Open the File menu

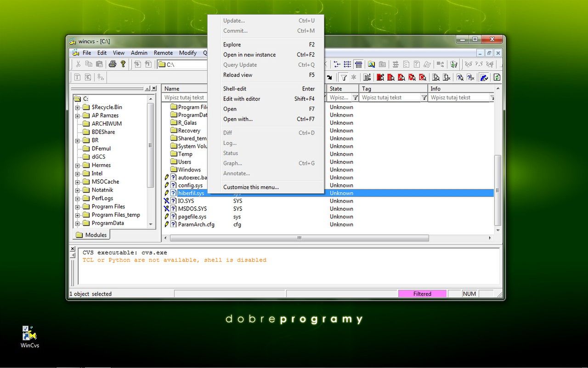(x=87, y=53)
